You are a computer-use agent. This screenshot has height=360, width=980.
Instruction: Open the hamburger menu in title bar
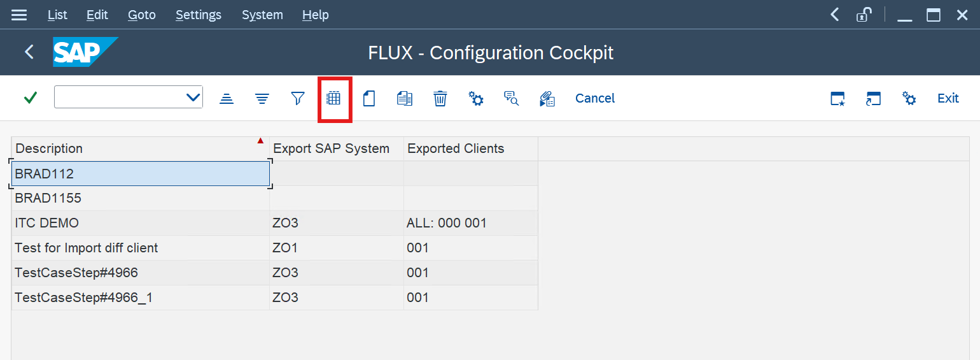[19, 15]
